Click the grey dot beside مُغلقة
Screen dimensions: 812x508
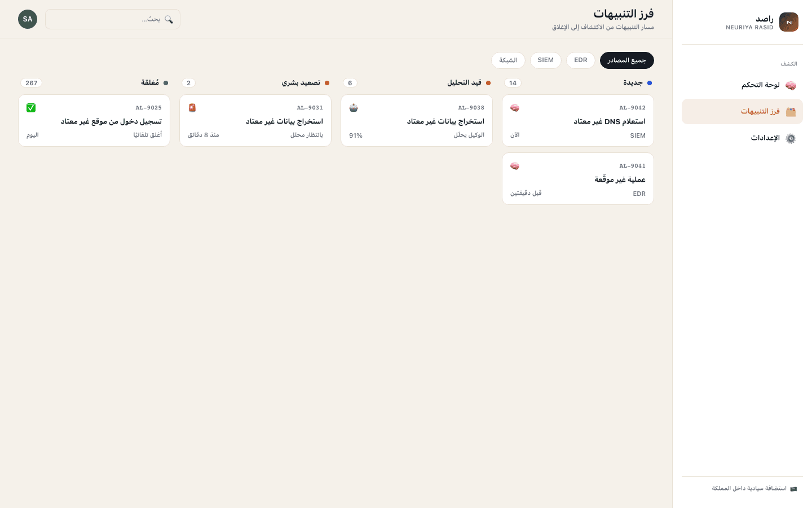pos(166,83)
